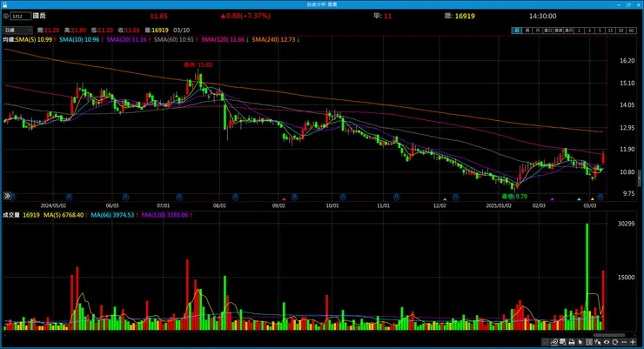Click the circular refresh icon in bottom toolbar
This screenshot has width=644, height=349.
(x=614, y=342)
